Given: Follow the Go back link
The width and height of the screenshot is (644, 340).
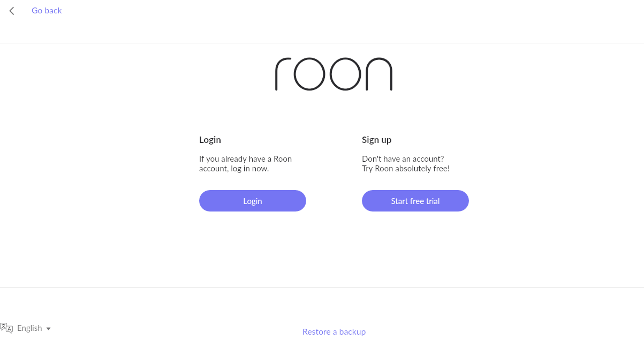Looking at the screenshot, I should (x=47, y=11).
